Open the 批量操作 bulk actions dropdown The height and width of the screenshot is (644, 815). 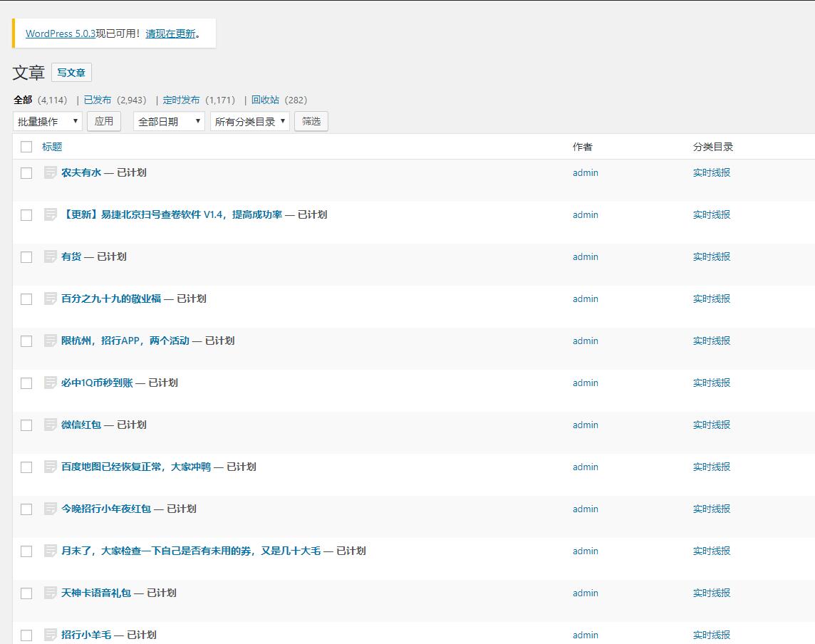48,122
